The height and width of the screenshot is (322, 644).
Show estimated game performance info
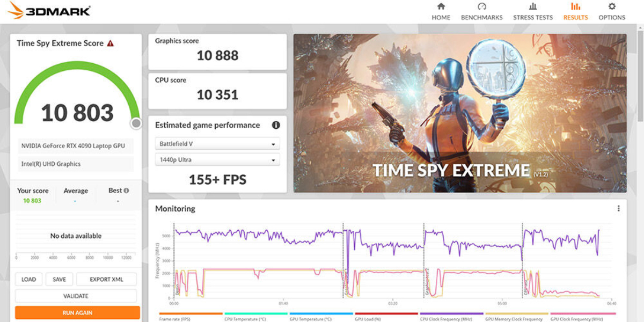[276, 125]
